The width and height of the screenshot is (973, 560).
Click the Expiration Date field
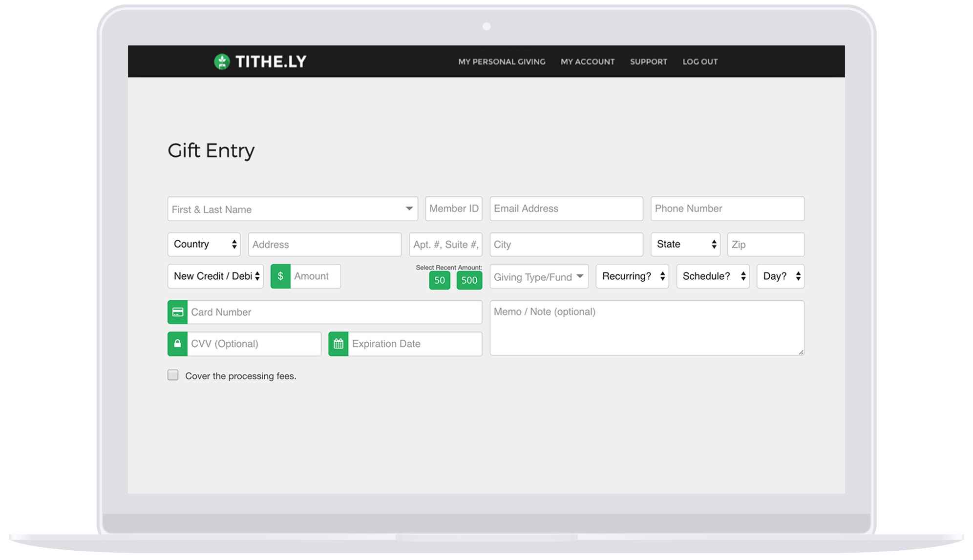tap(415, 344)
